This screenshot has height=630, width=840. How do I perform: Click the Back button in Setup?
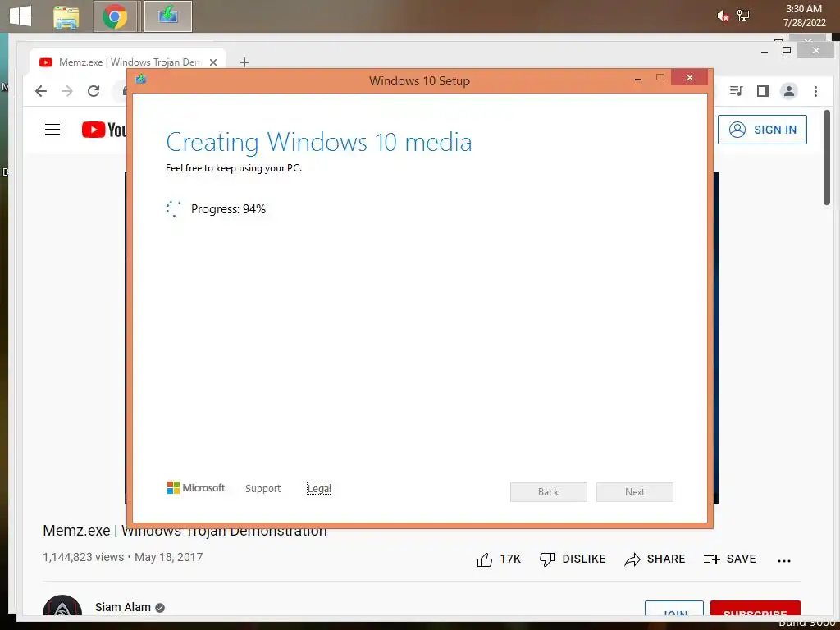(549, 492)
